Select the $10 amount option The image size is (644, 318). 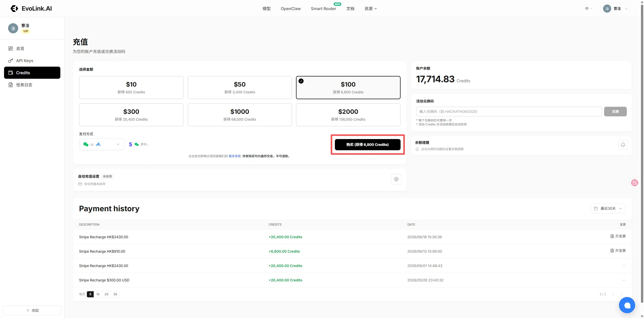pos(131,88)
